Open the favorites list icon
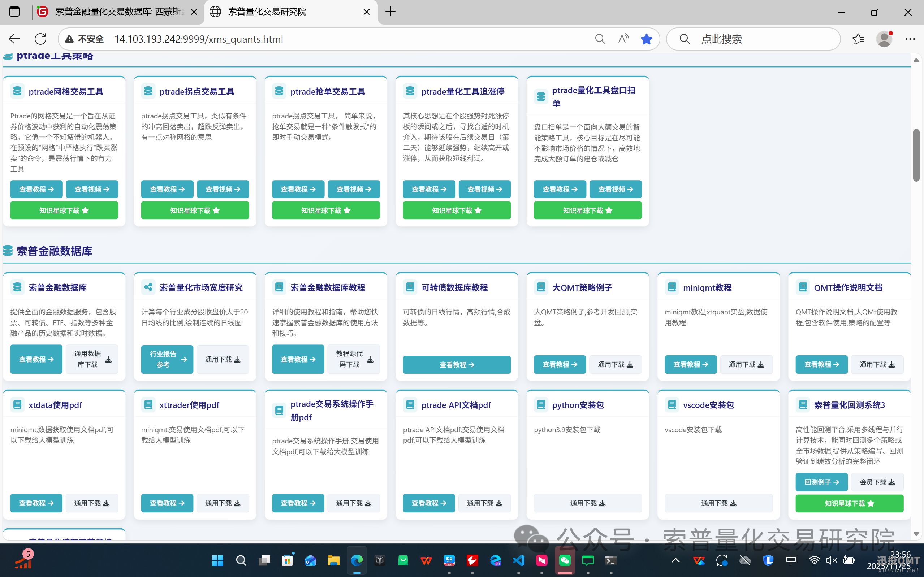Viewport: 924px width, 577px height. pos(858,39)
